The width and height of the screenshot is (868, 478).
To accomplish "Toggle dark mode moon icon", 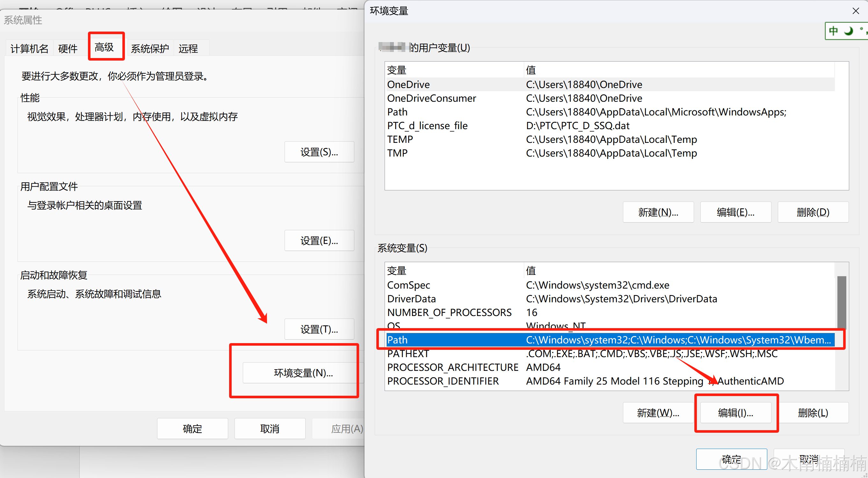I will point(848,31).
